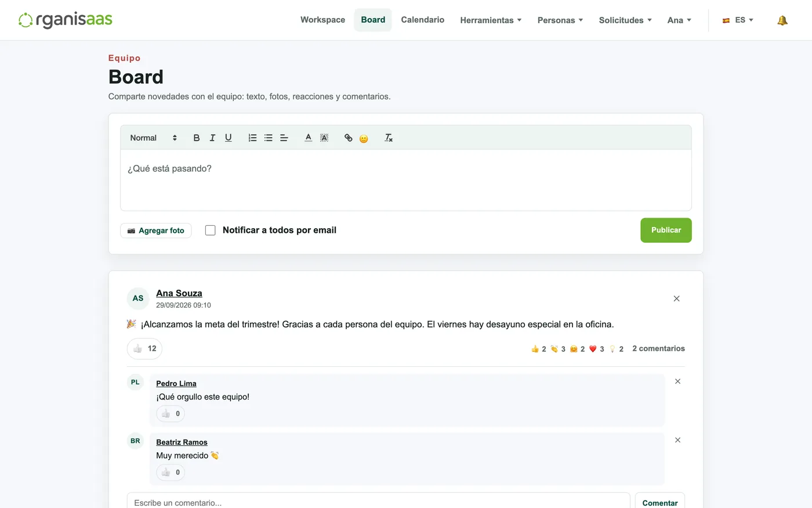
Task: Remove Beatriz Ramos's comment with the X
Action: (x=677, y=440)
